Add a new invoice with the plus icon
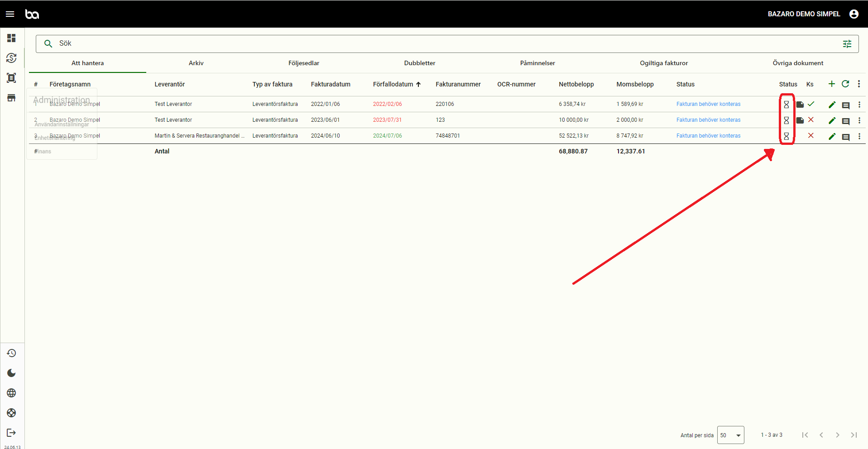This screenshot has height=449, width=868. click(832, 84)
